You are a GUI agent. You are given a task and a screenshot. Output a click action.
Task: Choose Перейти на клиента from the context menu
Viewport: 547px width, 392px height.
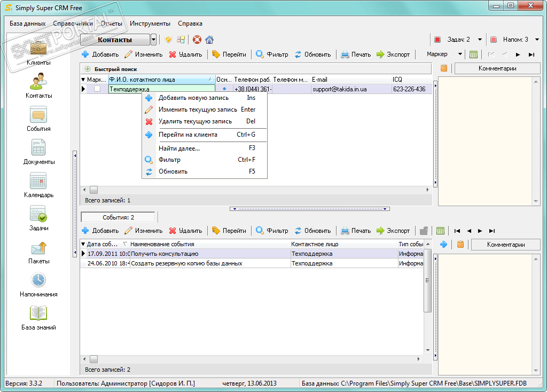(x=205, y=135)
